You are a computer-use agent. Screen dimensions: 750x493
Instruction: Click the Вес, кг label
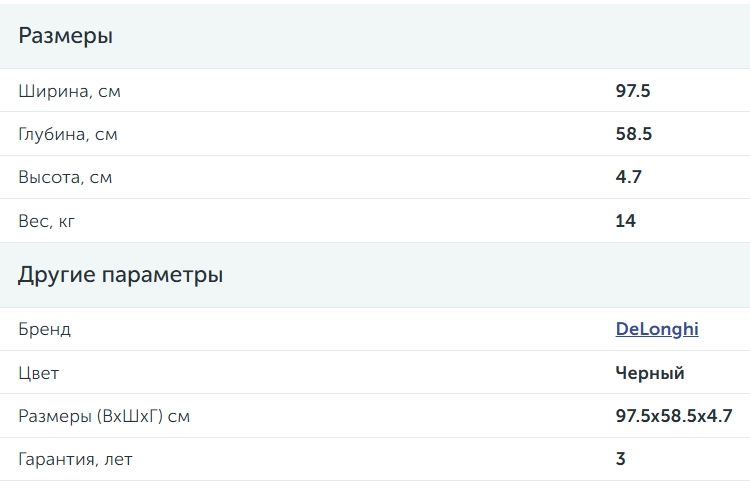click(x=46, y=221)
